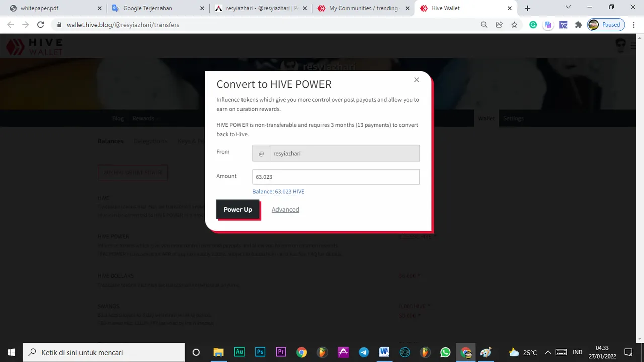
Task: Open the 25°C weather widget
Action: [x=523, y=352]
